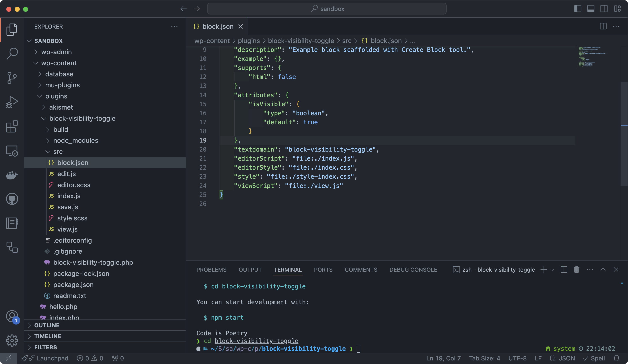This screenshot has height=364, width=628.
Task: Switch to the OUTPUT tab
Action: [x=250, y=270]
